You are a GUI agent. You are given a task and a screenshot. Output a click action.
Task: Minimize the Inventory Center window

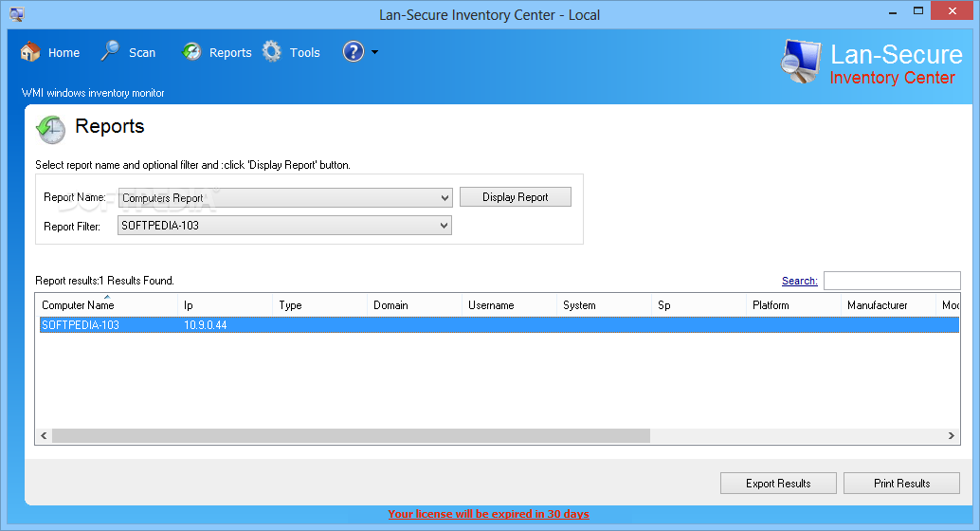click(893, 12)
